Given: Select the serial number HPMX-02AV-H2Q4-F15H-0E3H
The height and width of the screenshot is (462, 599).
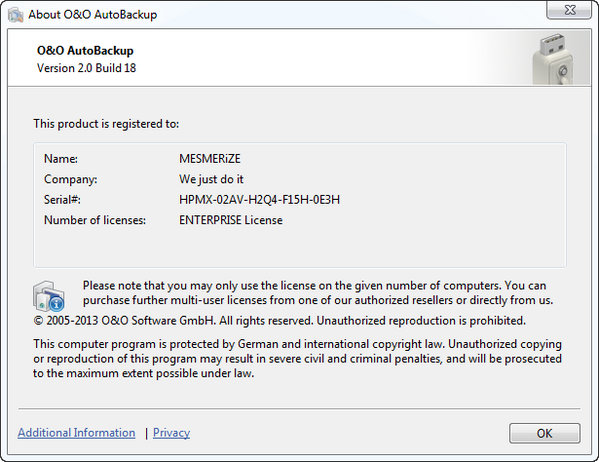Looking at the screenshot, I should pos(259,199).
